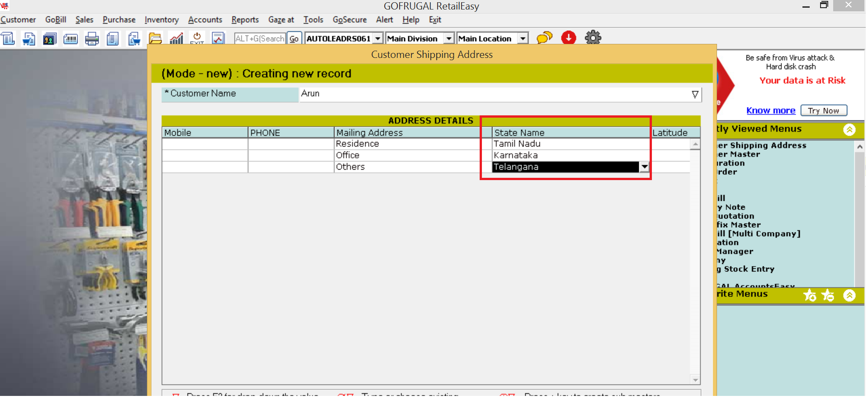This screenshot has width=868, height=400.
Task: Open the settings gear icon
Action: [593, 38]
